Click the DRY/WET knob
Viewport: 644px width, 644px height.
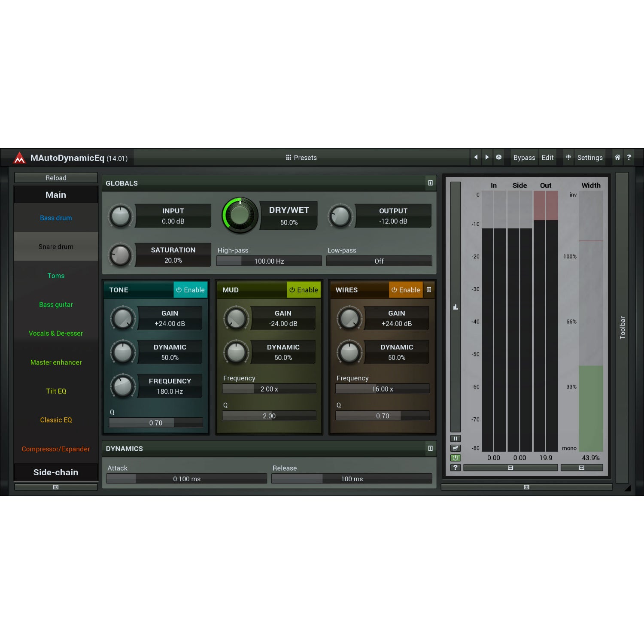click(x=240, y=216)
